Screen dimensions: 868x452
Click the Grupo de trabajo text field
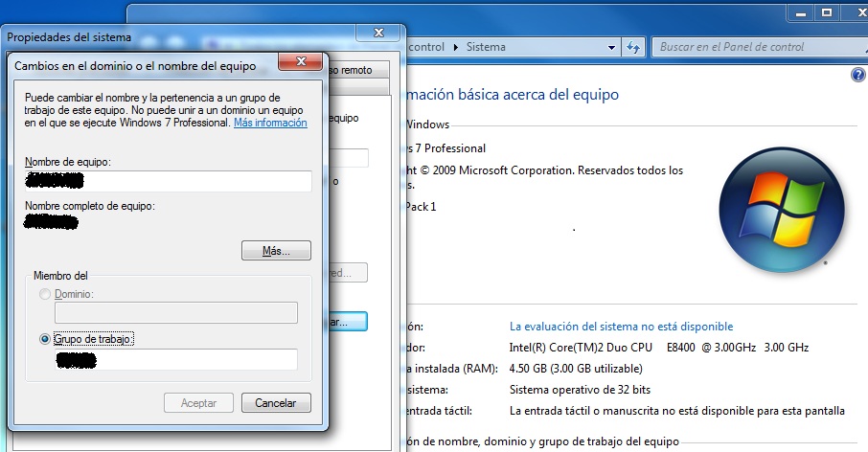176,360
